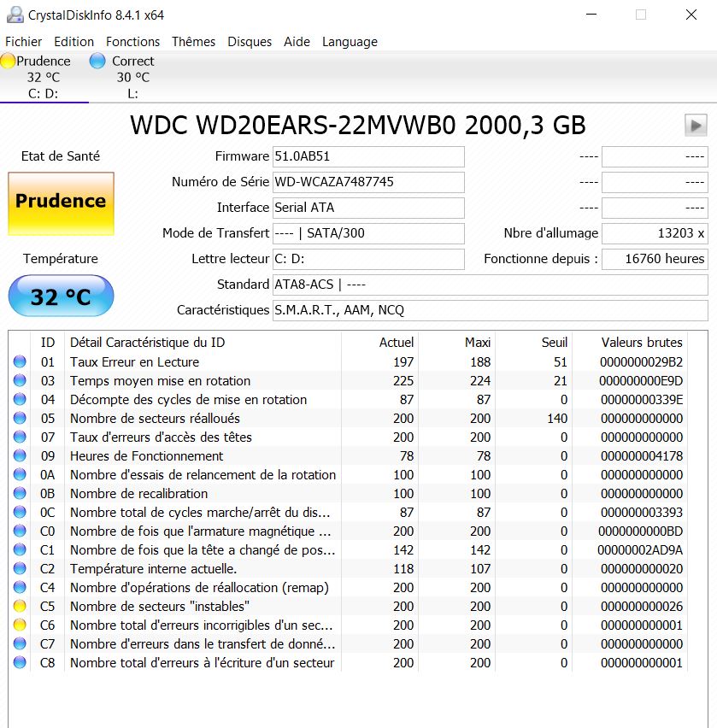Click status orb for Heures de Fonctionnement
Screen dimensions: 717x728
coord(20,456)
